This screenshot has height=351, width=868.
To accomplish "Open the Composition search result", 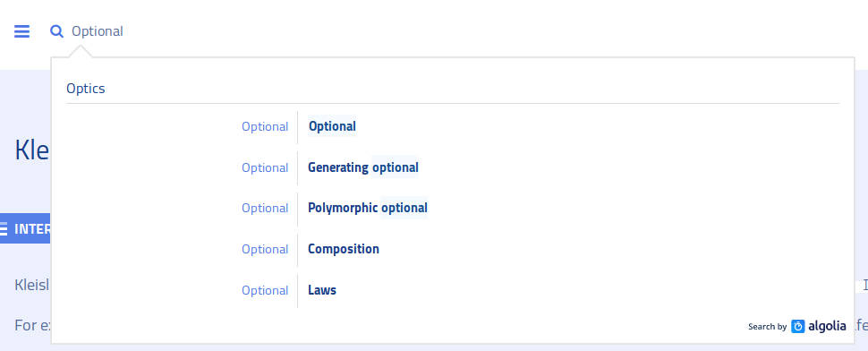I will click(x=344, y=249).
